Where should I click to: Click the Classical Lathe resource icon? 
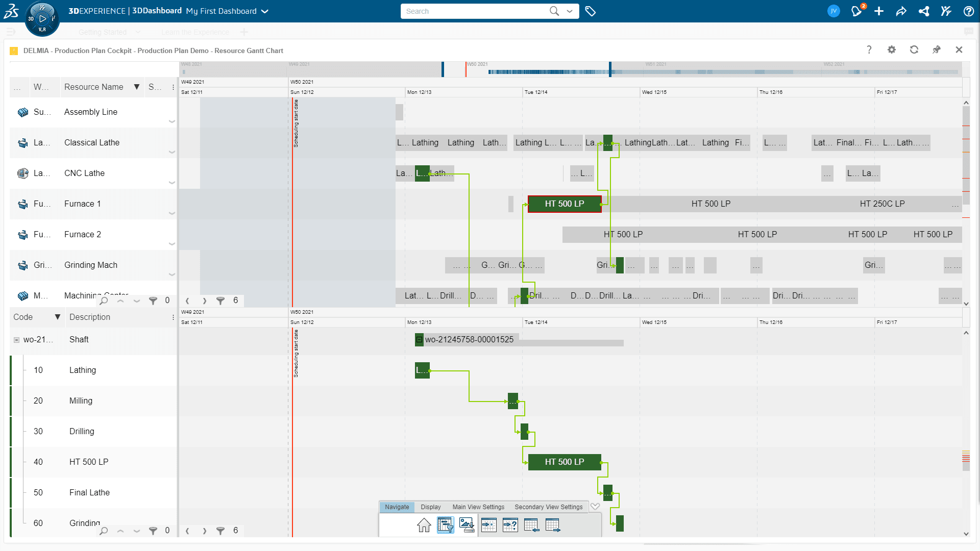(x=23, y=142)
